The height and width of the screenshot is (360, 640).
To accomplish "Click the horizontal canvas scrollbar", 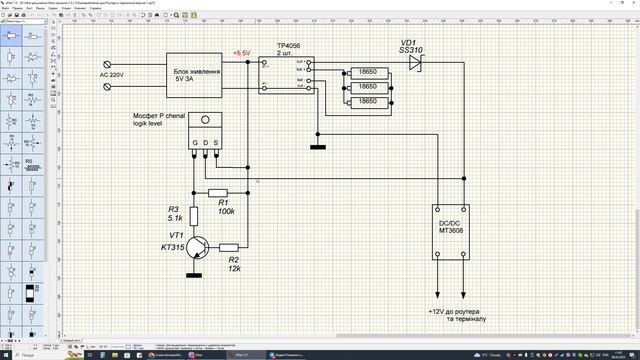I will [x=484, y=336].
